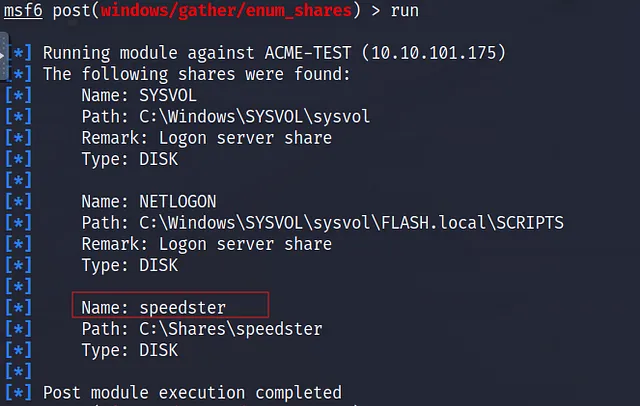Click the [*] marker beside 'Name: SYSVOL'
640x406 pixels.
18,95
